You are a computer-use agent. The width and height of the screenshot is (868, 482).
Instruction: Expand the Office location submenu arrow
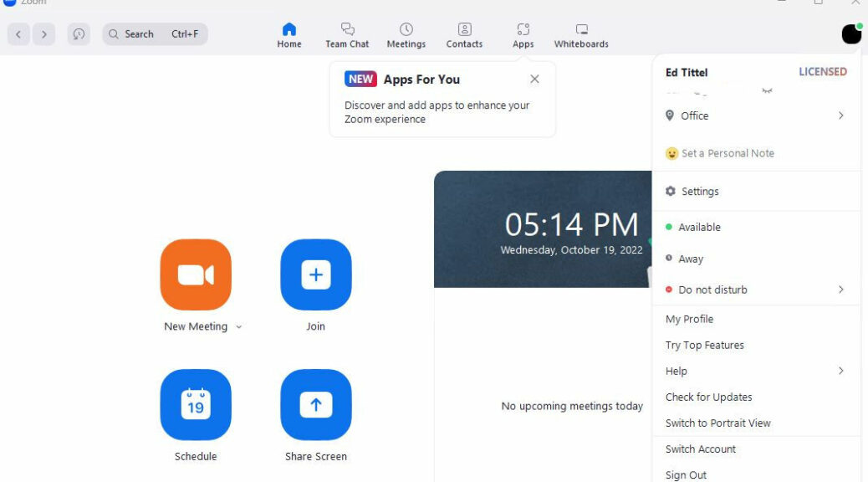841,115
